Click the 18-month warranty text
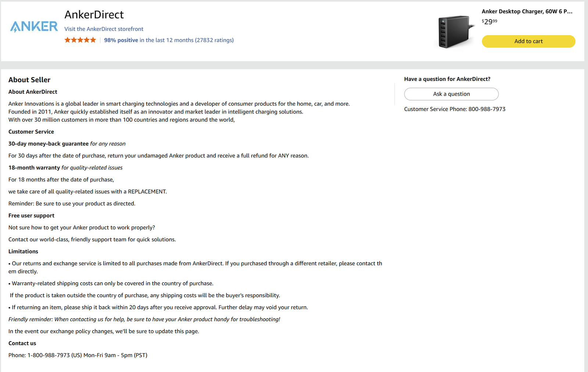Viewport: 588px width, 372px height. 34,167
